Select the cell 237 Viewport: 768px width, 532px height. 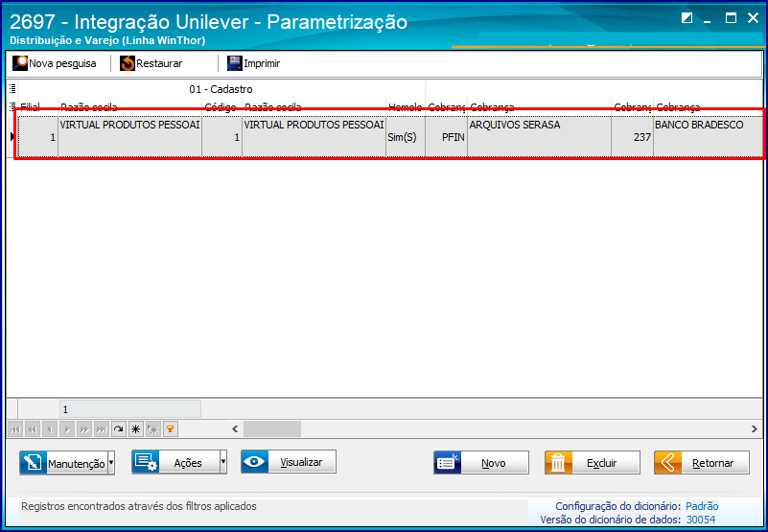click(632, 137)
